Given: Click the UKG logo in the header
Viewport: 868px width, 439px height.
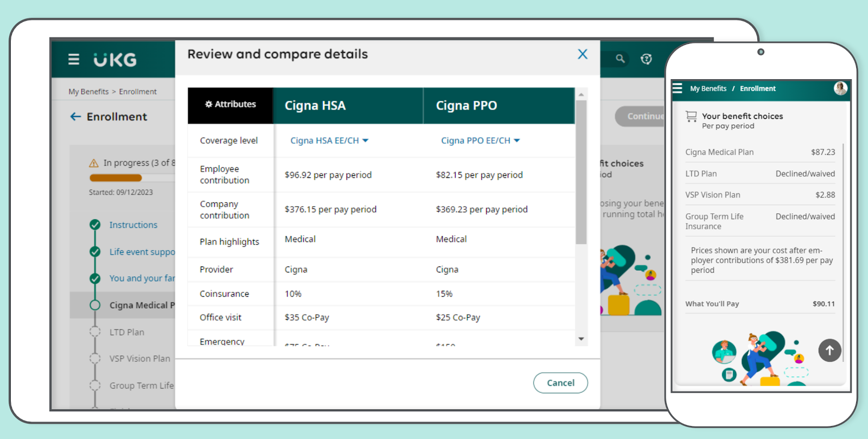Looking at the screenshot, I should coord(115,60).
